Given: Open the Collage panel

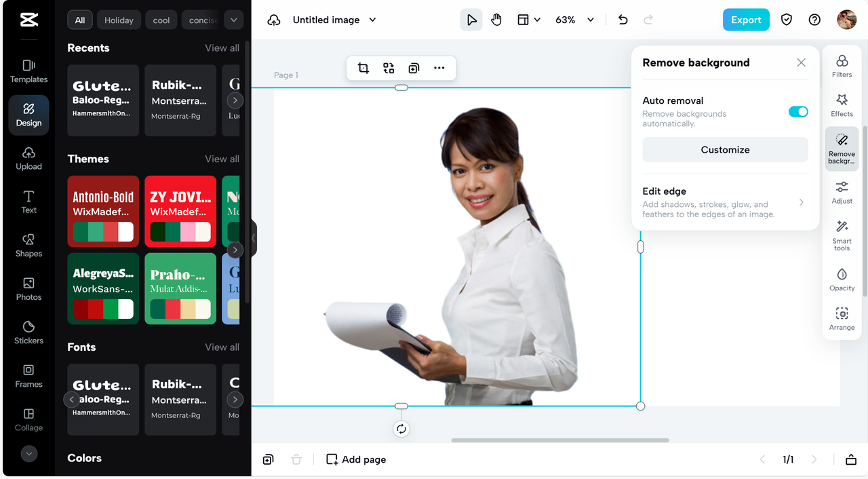Looking at the screenshot, I should (x=28, y=419).
